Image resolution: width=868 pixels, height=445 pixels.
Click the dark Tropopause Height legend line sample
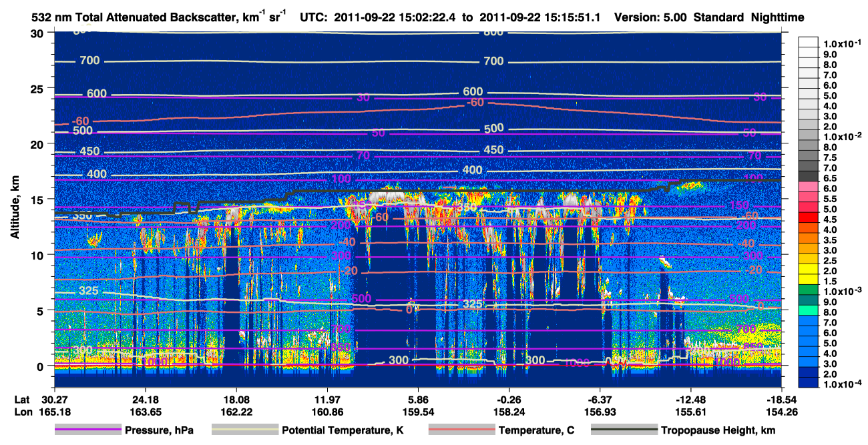(624, 430)
